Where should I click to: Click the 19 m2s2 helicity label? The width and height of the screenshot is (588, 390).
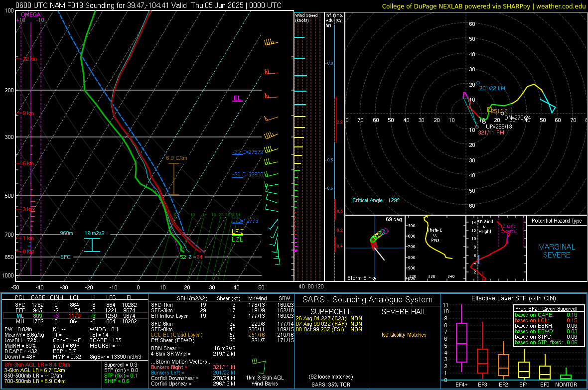[95, 233]
